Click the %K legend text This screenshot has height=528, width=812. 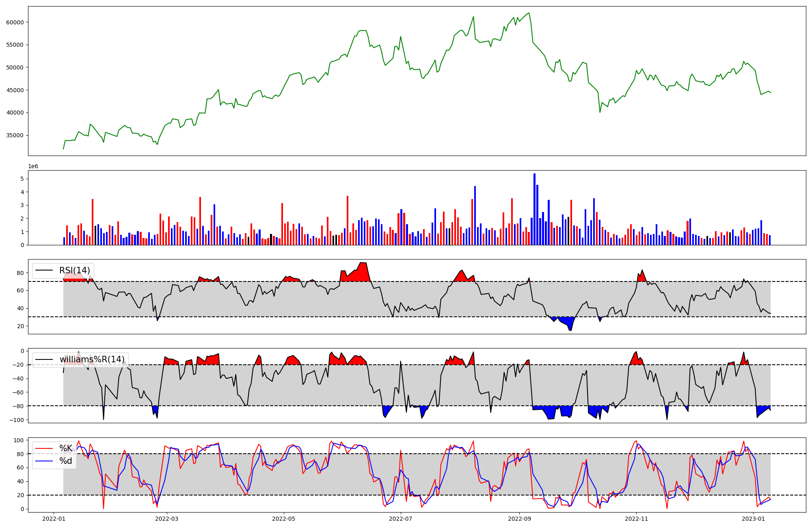(x=66, y=448)
